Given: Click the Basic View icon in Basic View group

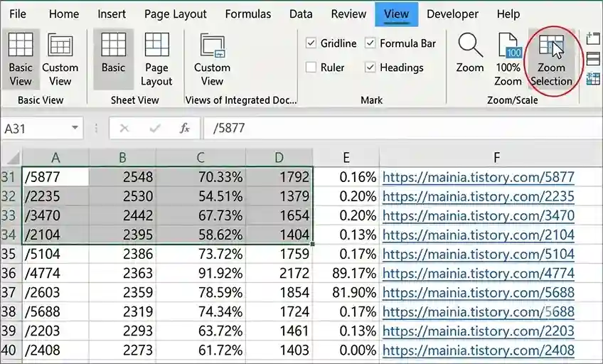Looking at the screenshot, I should point(21,59).
